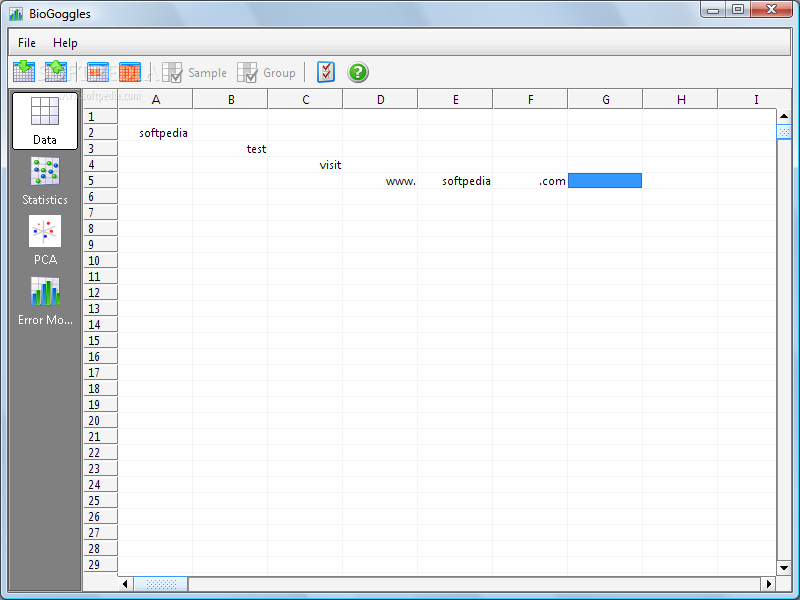The width and height of the screenshot is (800, 600).
Task: Select column D header
Action: pos(381,99)
